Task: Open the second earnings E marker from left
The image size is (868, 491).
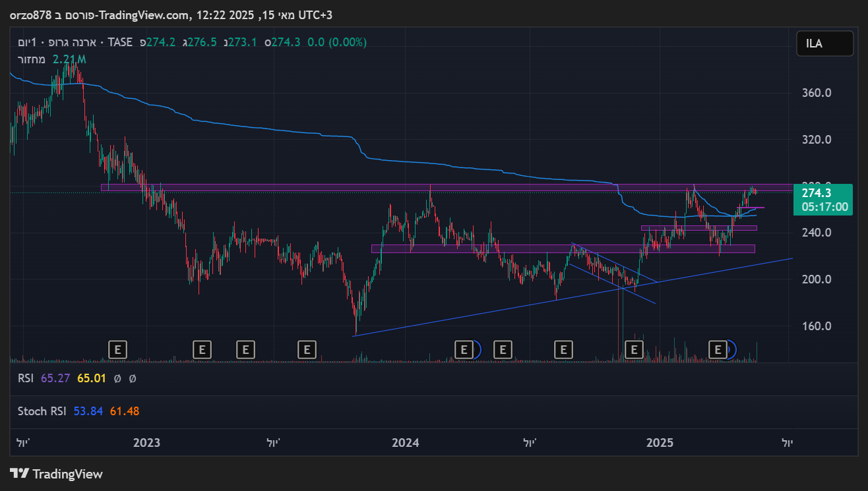Action: coord(202,349)
